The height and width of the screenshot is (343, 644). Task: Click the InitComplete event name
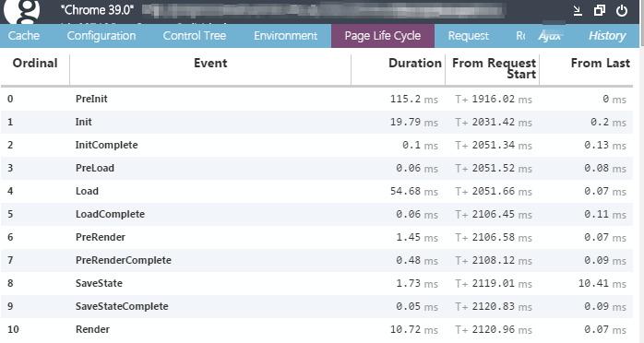point(106,145)
